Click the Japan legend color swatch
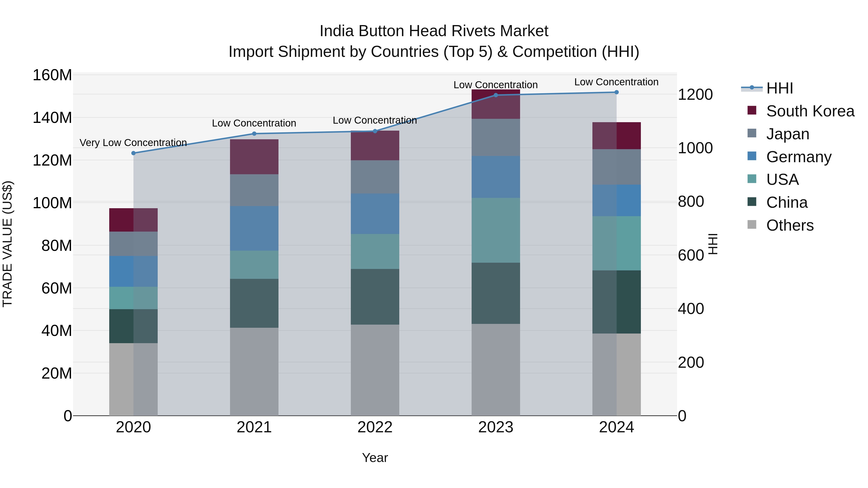The height and width of the screenshot is (488, 868). [752, 133]
